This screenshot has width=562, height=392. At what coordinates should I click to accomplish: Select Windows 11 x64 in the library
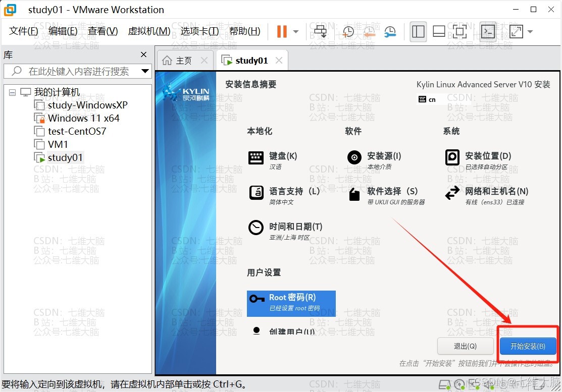(x=83, y=118)
